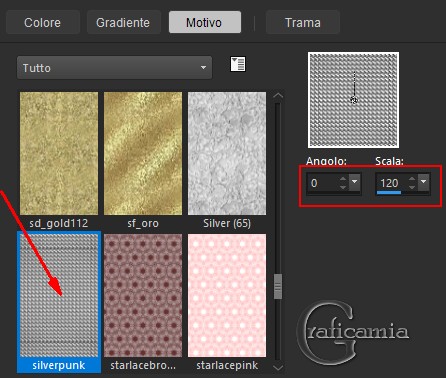The width and height of the screenshot is (446, 378).
Task: Switch to the Gradiente tab
Action: coord(123,22)
